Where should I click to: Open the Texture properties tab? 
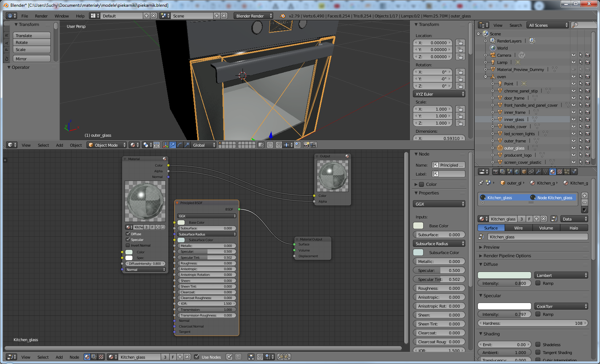point(560,172)
